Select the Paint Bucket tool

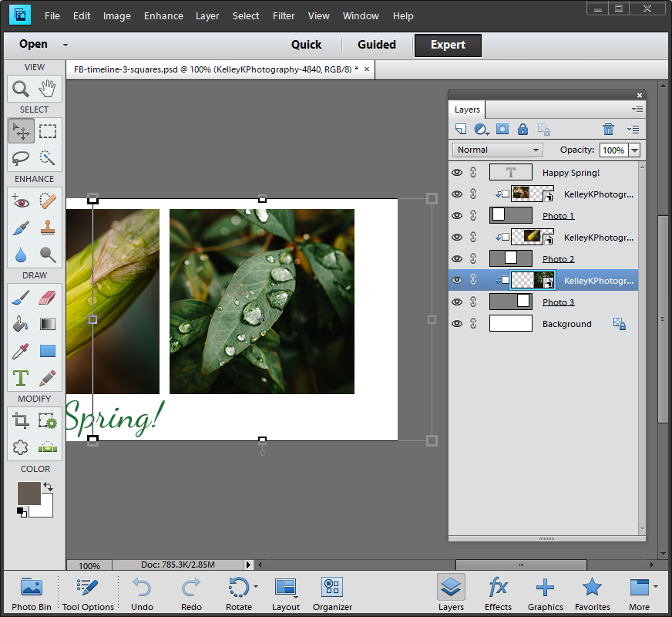coord(21,324)
